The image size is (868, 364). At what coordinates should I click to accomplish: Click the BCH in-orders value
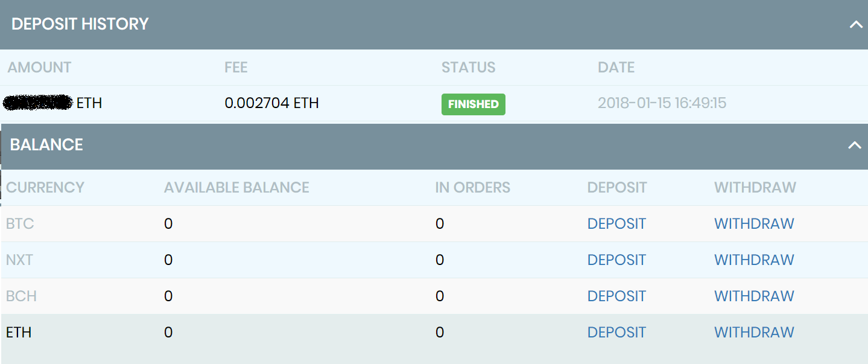(440, 296)
